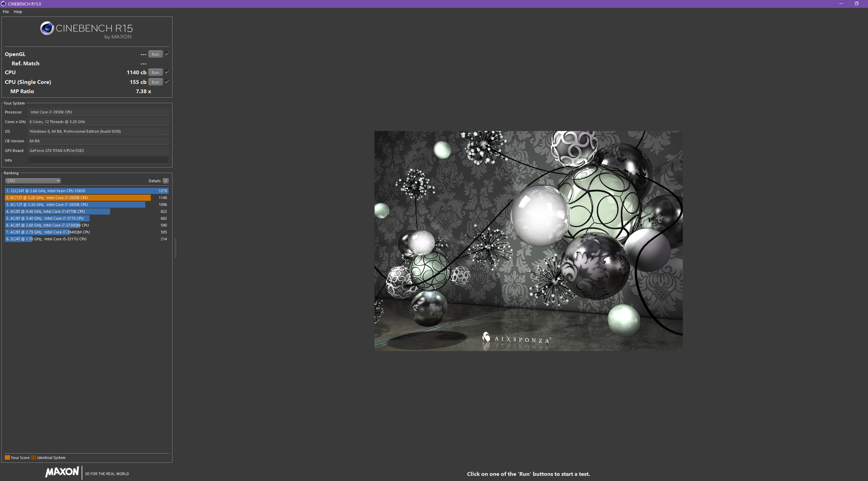Viewport: 868px width, 481px height.
Task: Click the Details arrow icon in Ranking
Action: pyautogui.click(x=166, y=181)
